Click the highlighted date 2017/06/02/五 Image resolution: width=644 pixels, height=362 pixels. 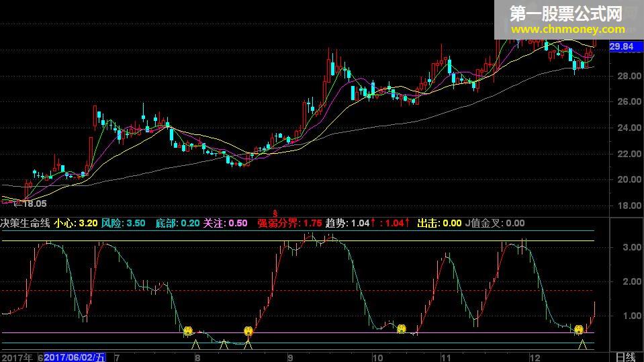pyautogui.click(x=75, y=357)
